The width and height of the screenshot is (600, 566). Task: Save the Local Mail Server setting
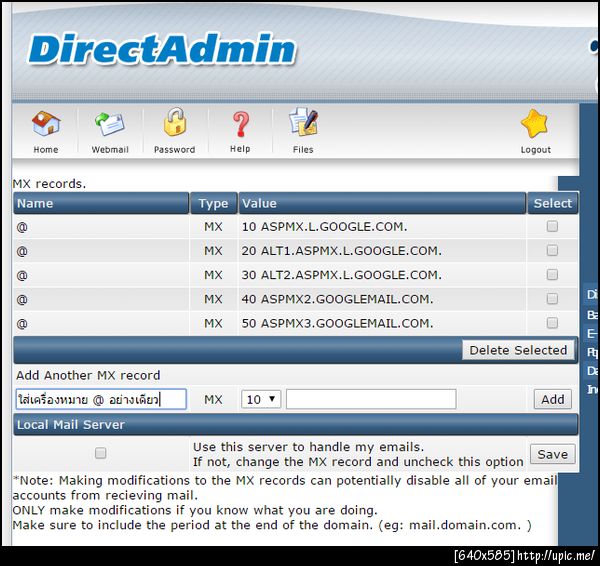[x=553, y=454]
